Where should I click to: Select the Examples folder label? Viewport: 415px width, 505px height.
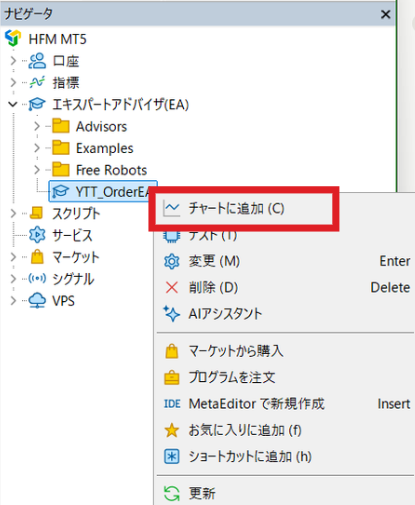[x=104, y=148]
